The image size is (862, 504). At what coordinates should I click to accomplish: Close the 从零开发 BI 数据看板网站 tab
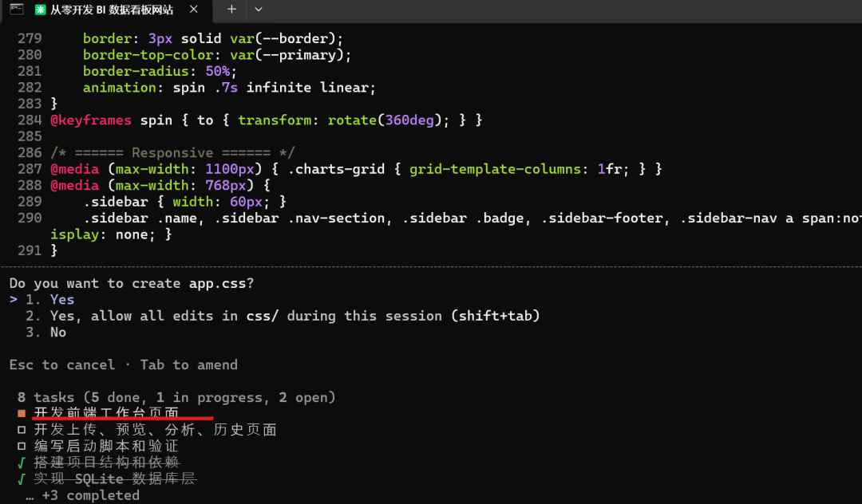click(x=193, y=10)
